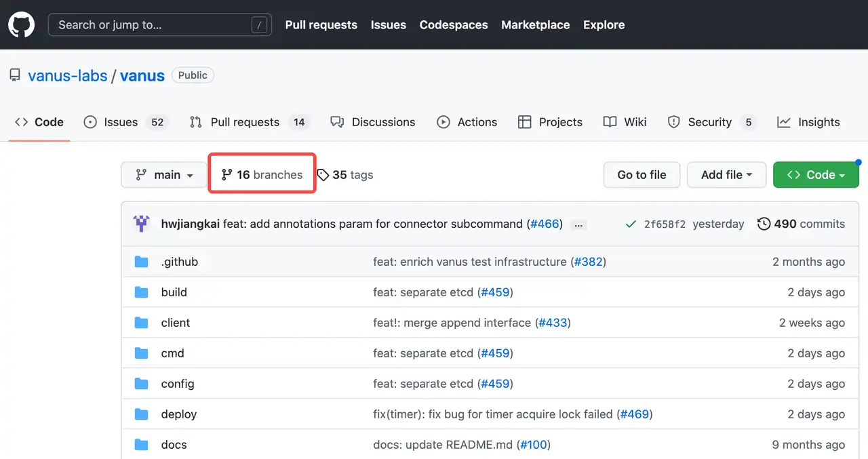Viewport: 868px width, 459px height.
Task: Open the vanus repository name link
Action: (142, 75)
